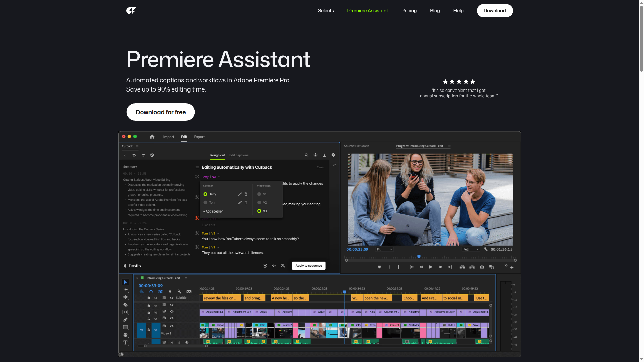Click the zoom slider below the track headers
The width and height of the screenshot is (644, 362).
145,346
